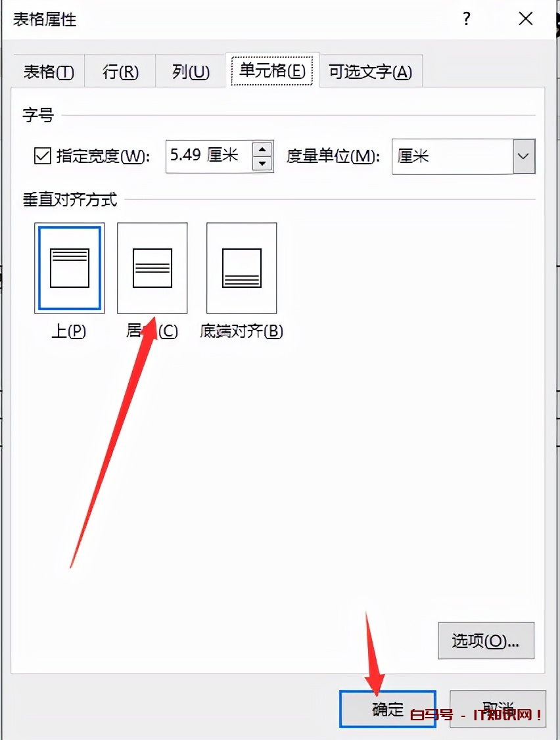Click the 选项(O)... button

pyautogui.click(x=486, y=640)
